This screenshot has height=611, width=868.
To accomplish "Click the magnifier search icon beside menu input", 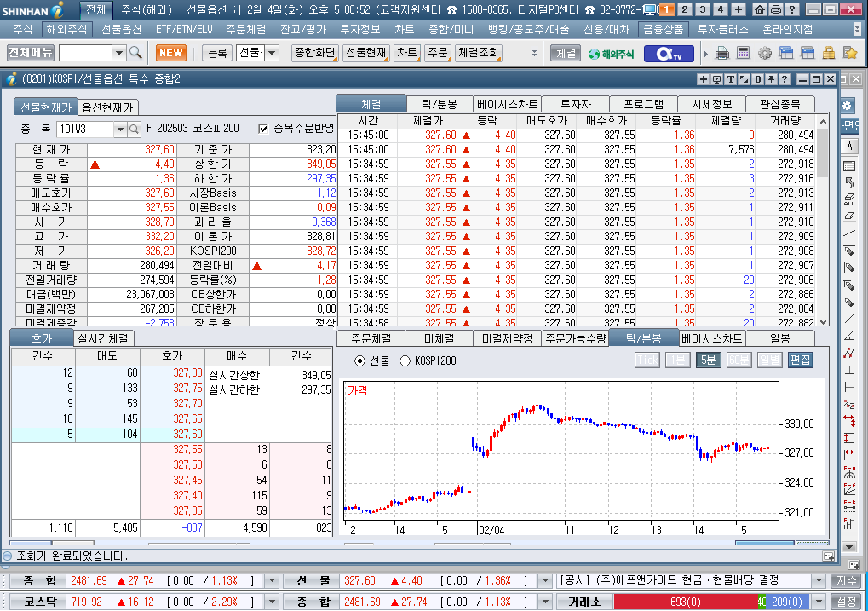I will [x=135, y=53].
